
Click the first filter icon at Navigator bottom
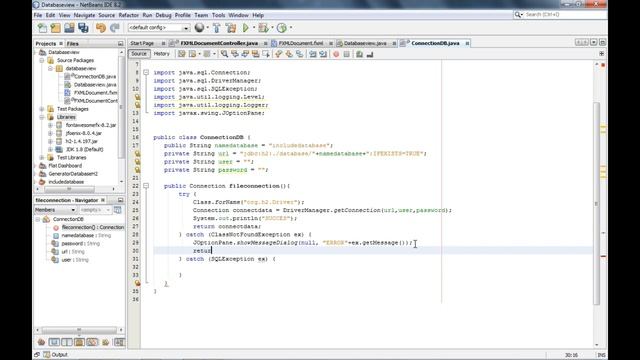coord(41,342)
